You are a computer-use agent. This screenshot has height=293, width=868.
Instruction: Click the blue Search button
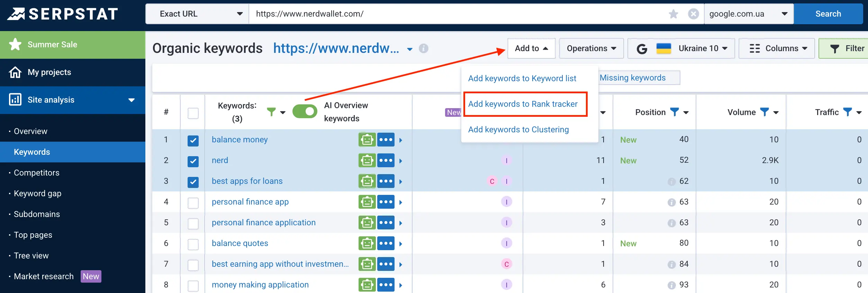pyautogui.click(x=828, y=14)
